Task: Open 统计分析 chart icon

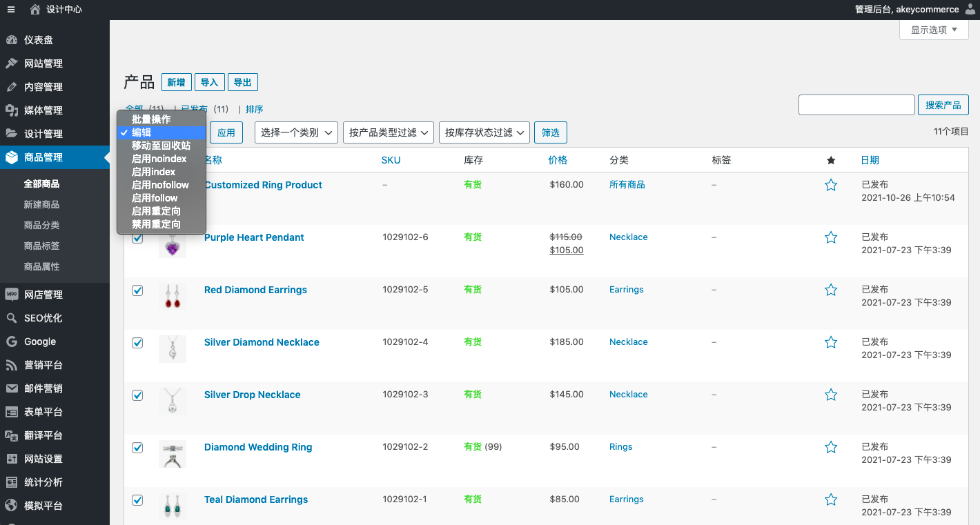Action: pos(12,482)
